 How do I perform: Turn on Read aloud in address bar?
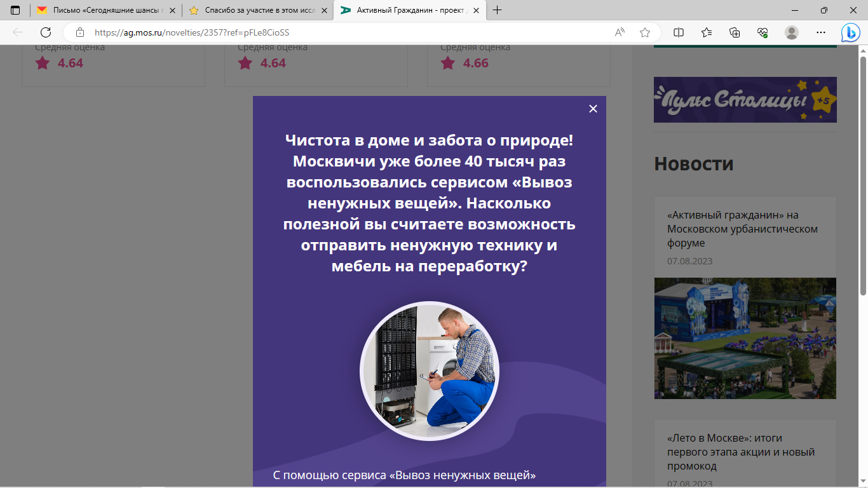(x=620, y=32)
